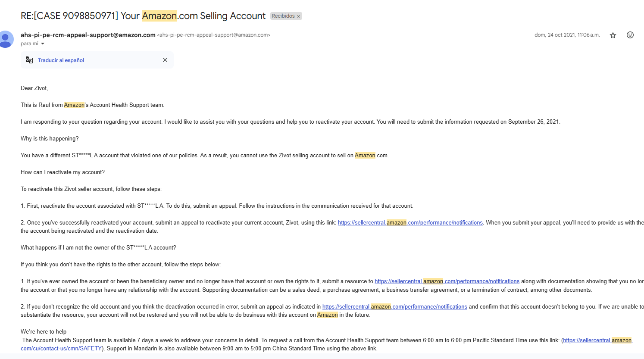Viewport: 644px width, 359px height.
Task: Dismiss the translate banner
Action: 165,60
